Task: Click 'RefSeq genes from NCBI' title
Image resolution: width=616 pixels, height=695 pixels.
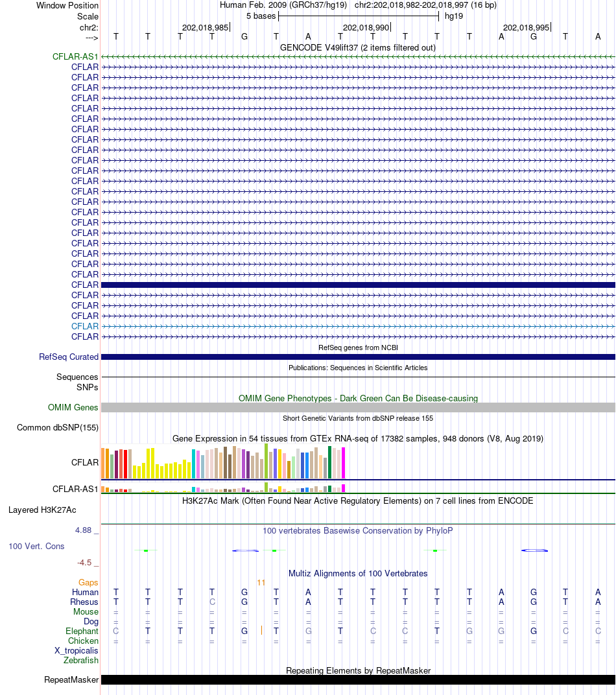Action: coord(358,347)
